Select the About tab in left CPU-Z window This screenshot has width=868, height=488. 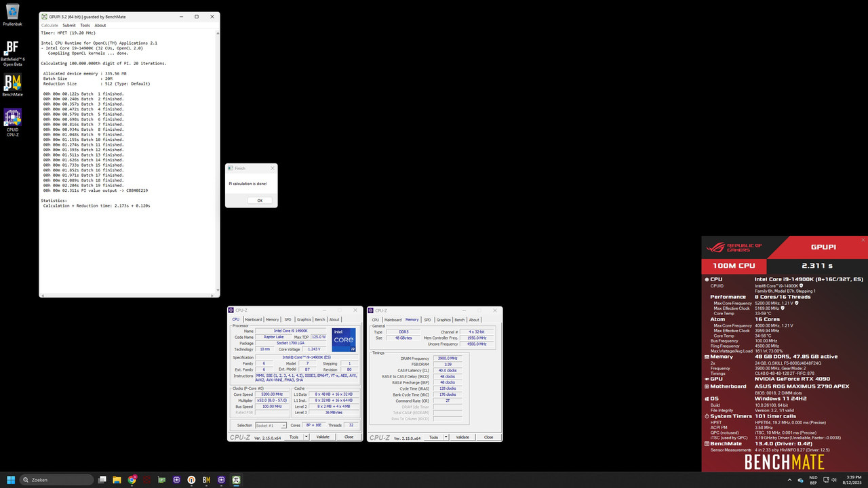click(334, 319)
